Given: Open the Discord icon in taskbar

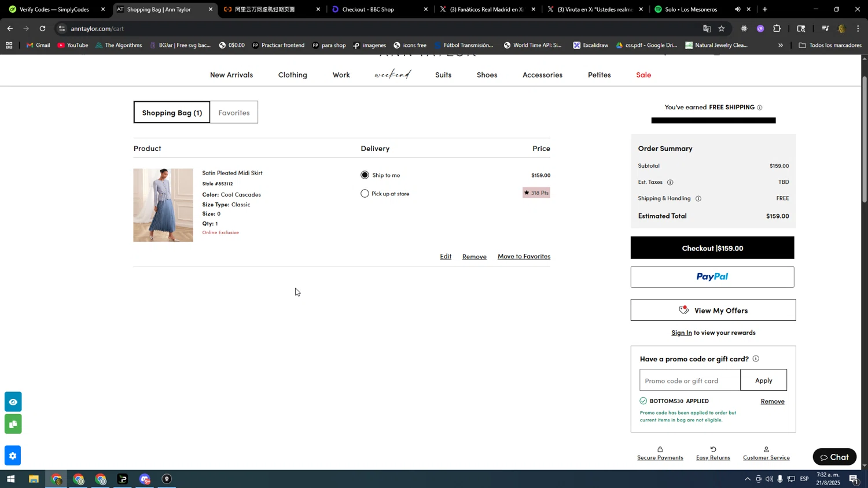Looking at the screenshot, I should tap(145, 479).
